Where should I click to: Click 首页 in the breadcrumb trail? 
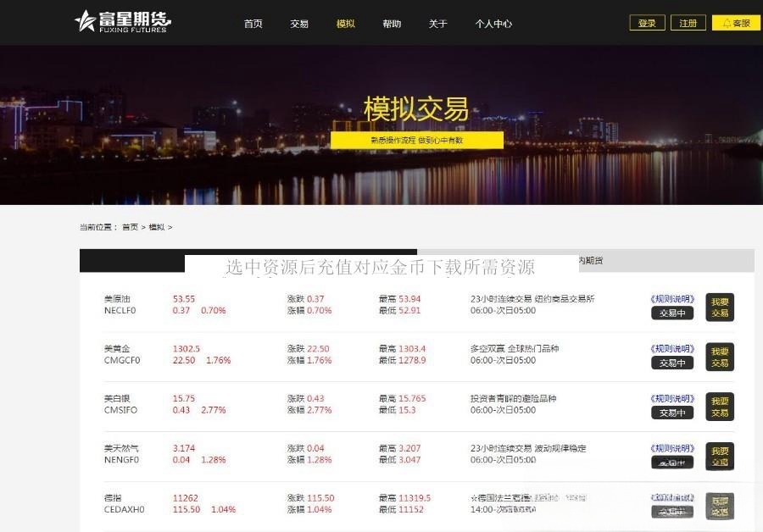click(x=127, y=228)
